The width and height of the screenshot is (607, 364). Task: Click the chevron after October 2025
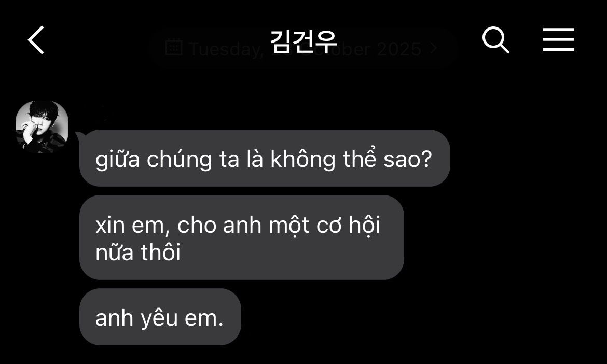[434, 49]
